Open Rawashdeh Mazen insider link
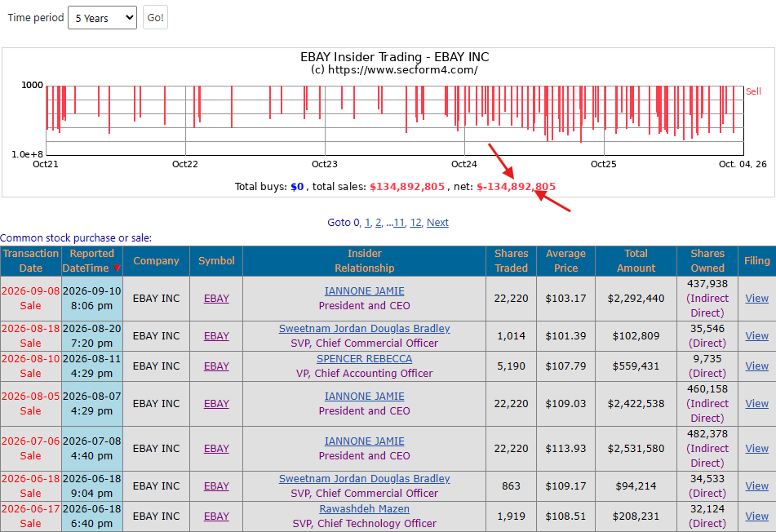The image size is (776, 532). pyautogui.click(x=364, y=508)
